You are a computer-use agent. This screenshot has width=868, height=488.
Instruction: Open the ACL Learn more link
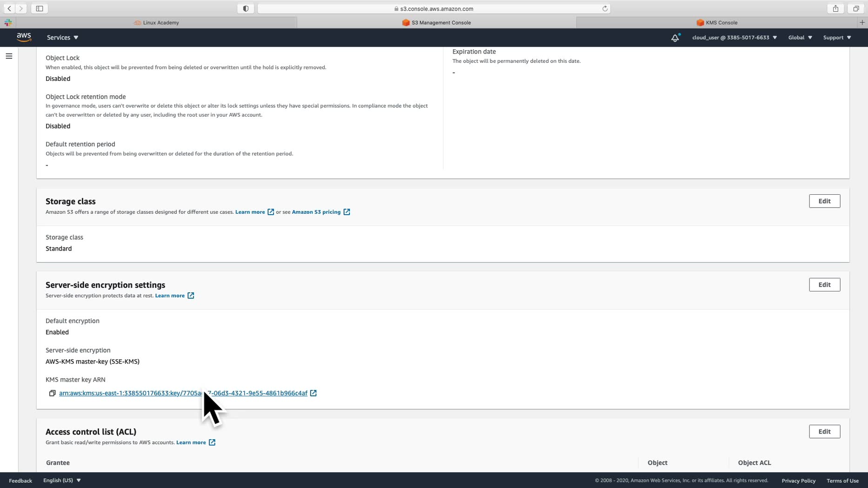point(191,442)
